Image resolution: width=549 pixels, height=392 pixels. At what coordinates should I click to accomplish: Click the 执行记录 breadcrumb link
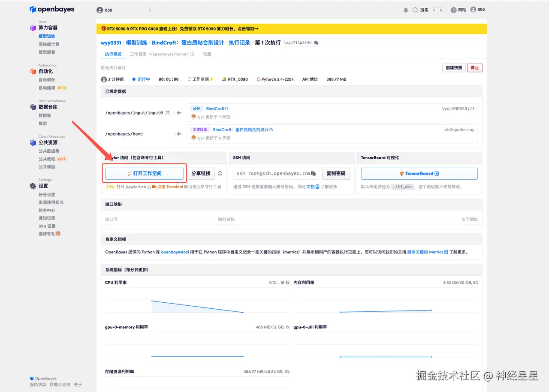[239, 43]
